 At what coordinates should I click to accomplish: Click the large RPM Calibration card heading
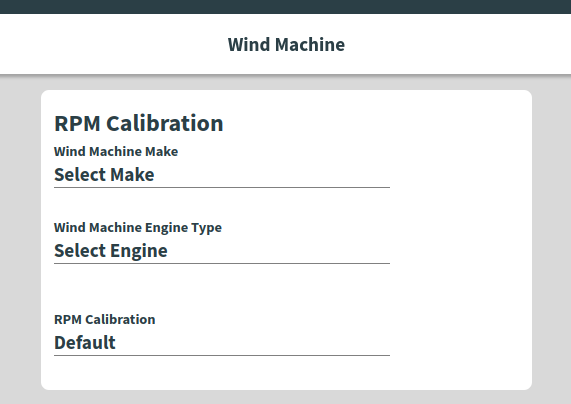pos(138,123)
